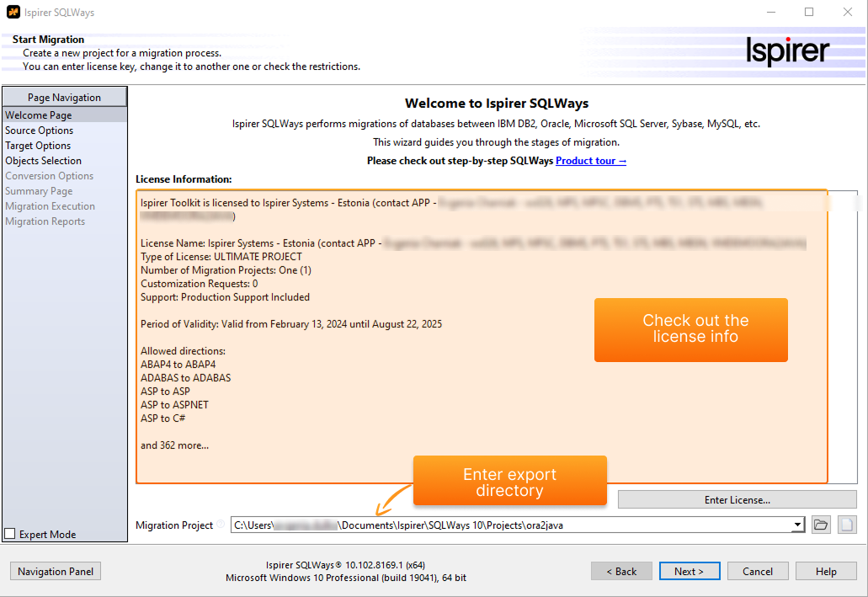Viewport: 868px width, 597px height.
Task: Enable the Expert Mode checkbox
Action: (x=11, y=533)
